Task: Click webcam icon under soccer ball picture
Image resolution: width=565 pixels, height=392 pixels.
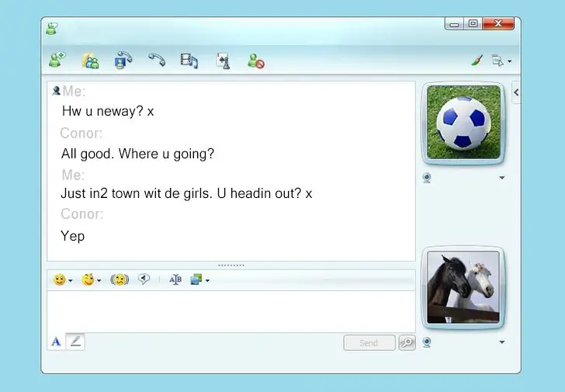Action: 427,178
